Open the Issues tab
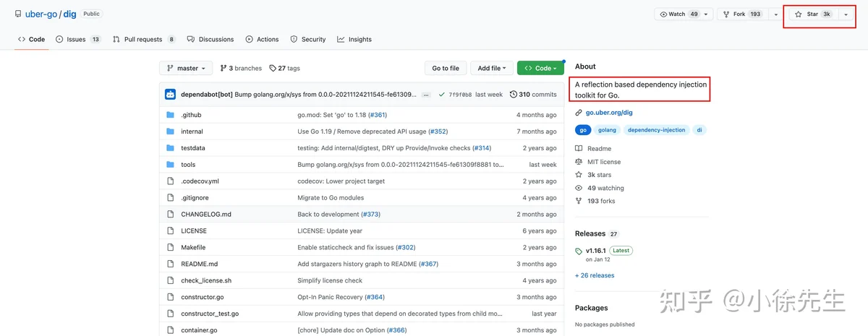Image resolution: width=868 pixels, height=336 pixels. pos(79,39)
